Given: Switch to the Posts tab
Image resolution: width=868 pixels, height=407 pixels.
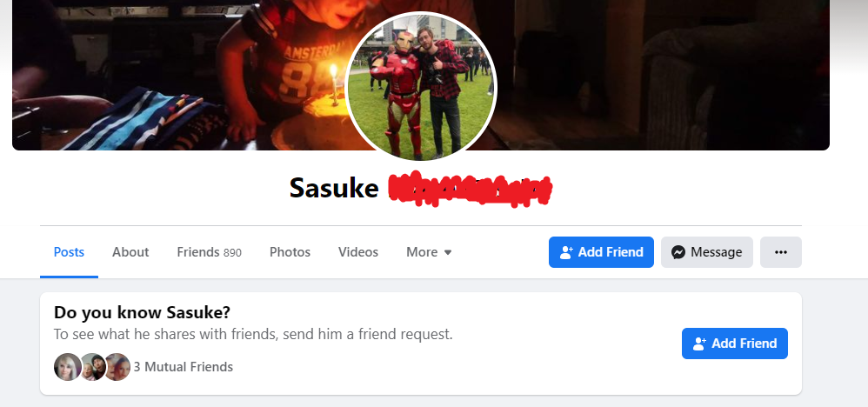Looking at the screenshot, I should [x=70, y=252].
